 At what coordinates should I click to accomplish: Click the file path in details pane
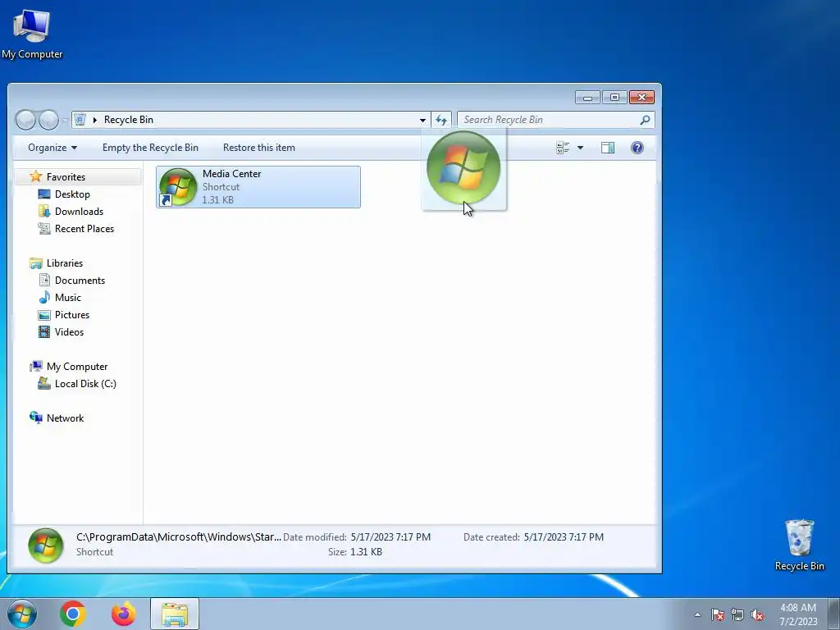(x=178, y=536)
